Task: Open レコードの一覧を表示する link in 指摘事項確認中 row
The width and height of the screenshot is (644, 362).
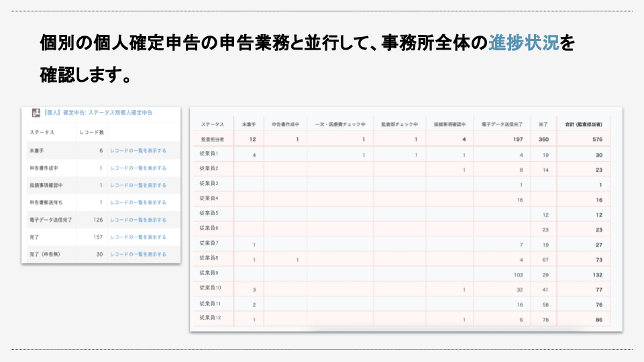Action: tap(138, 185)
